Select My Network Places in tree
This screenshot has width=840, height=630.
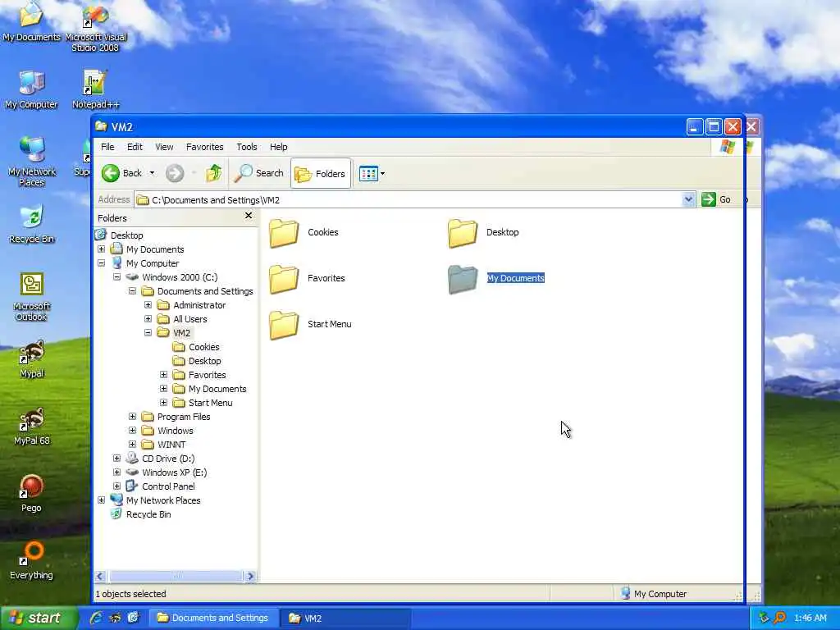tap(163, 500)
